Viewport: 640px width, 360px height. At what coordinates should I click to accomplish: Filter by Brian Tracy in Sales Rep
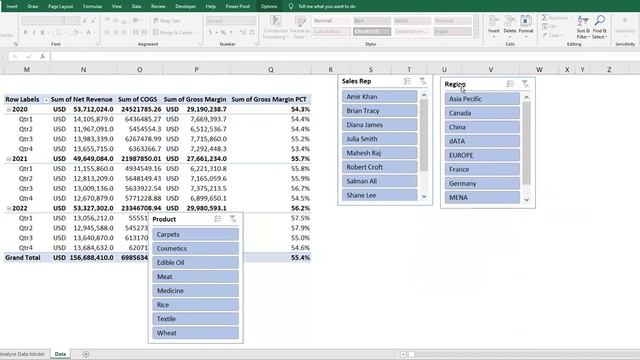pos(380,111)
